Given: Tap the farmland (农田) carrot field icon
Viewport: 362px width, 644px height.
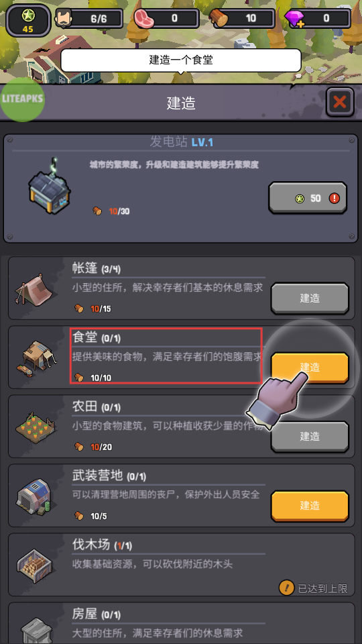Looking at the screenshot, I should (36, 427).
